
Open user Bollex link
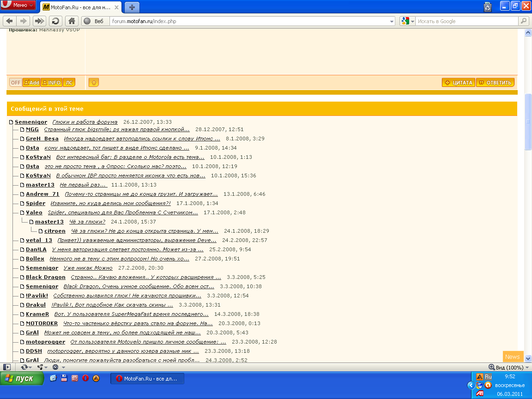coord(35,259)
